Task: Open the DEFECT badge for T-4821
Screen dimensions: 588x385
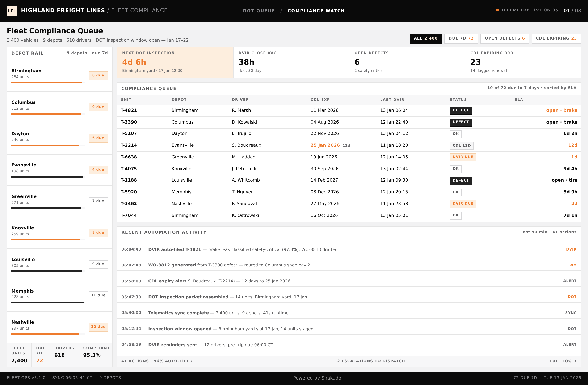Action: point(461,110)
